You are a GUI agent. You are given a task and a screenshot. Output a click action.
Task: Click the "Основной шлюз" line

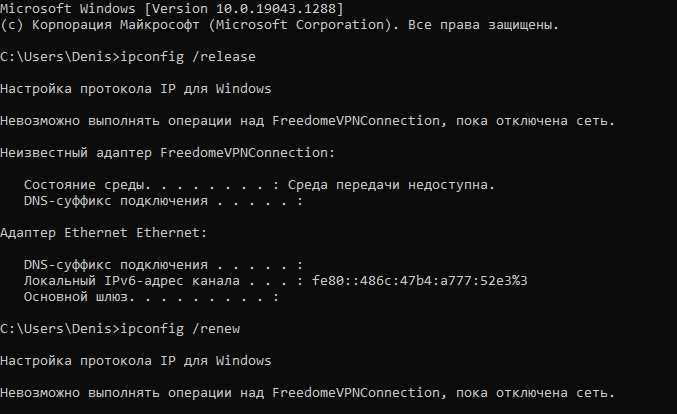(x=152, y=297)
